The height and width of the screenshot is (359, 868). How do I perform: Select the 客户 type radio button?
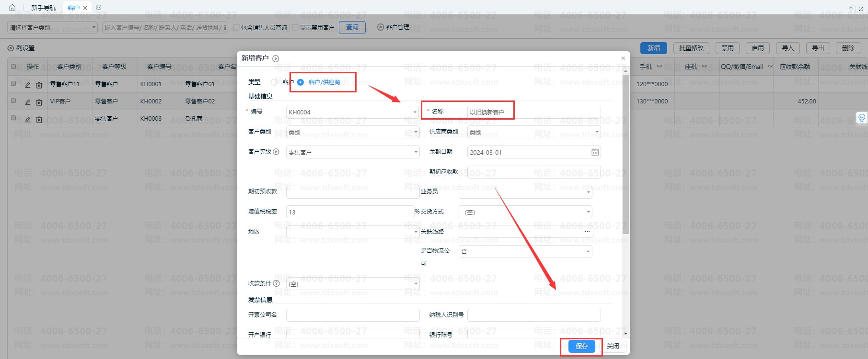274,82
